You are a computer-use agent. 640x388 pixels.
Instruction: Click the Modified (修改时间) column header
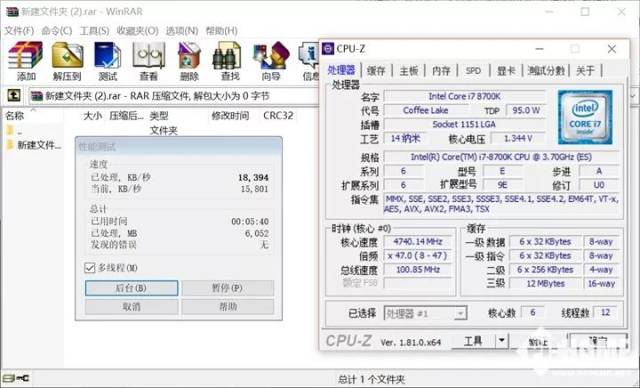[x=230, y=115]
